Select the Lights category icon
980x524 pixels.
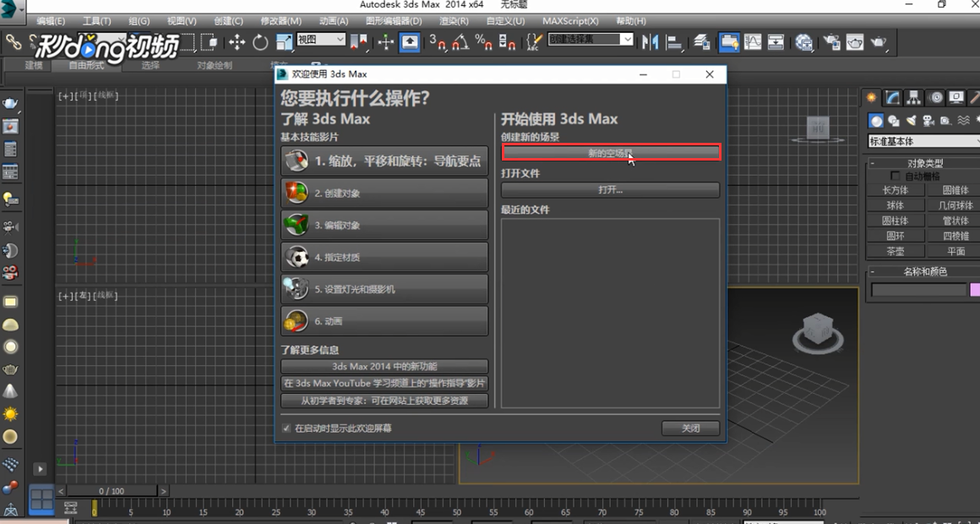pyautogui.click(x=912, y=121)
